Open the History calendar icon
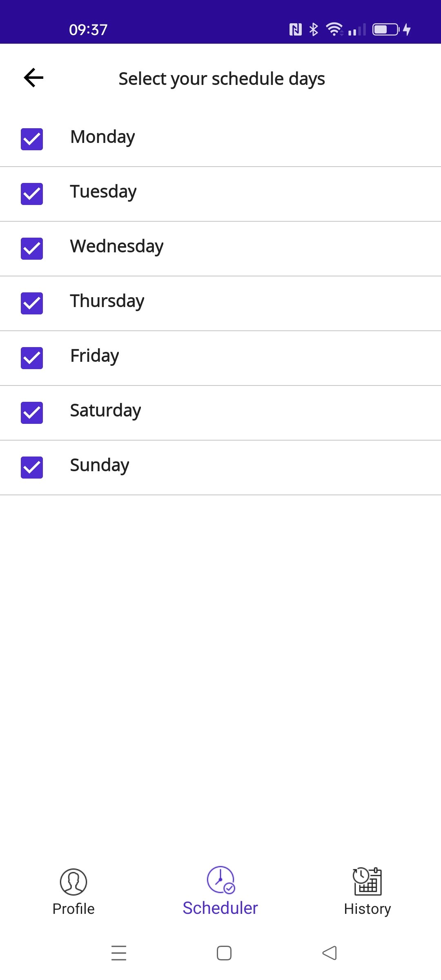Viewport: 441px width, 980px height. click(367, 881)
